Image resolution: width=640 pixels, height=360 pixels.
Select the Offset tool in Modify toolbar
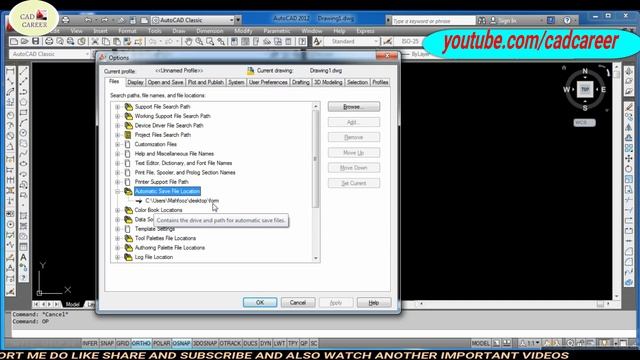pos(629,138)
